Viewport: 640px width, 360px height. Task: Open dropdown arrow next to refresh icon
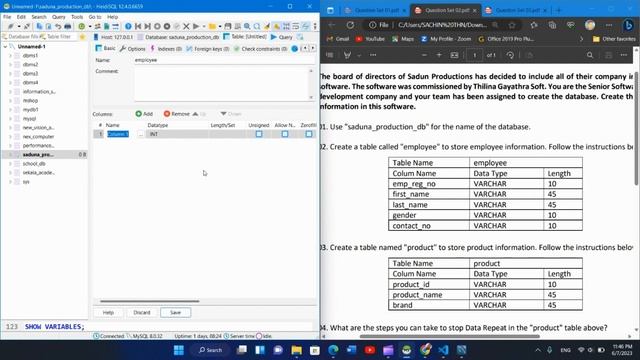(x=89, y=26)
